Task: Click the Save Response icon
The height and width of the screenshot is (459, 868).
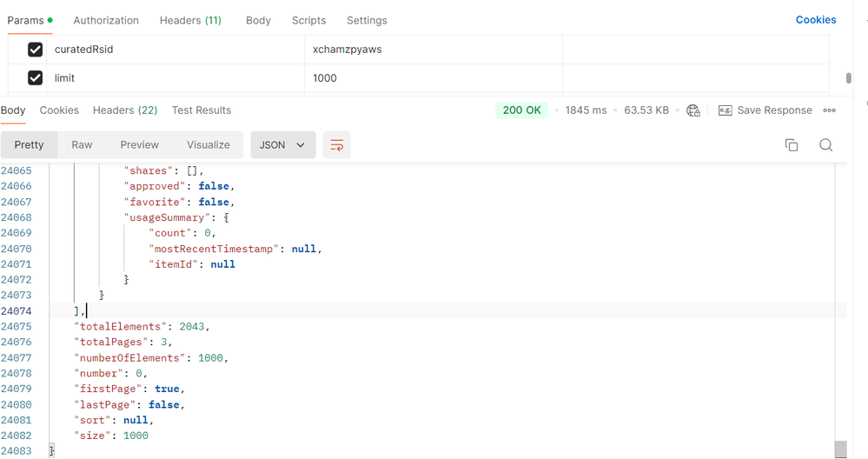Action: tap(725, 110)
